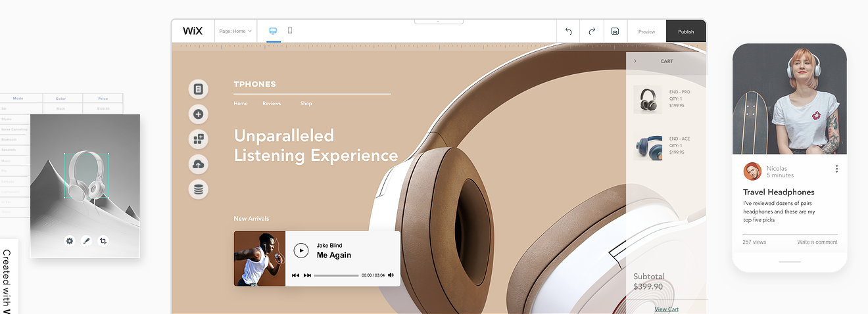Viewport: 868px width, 314px height.
Task: Click the Price column header
Action: [103, 99]
